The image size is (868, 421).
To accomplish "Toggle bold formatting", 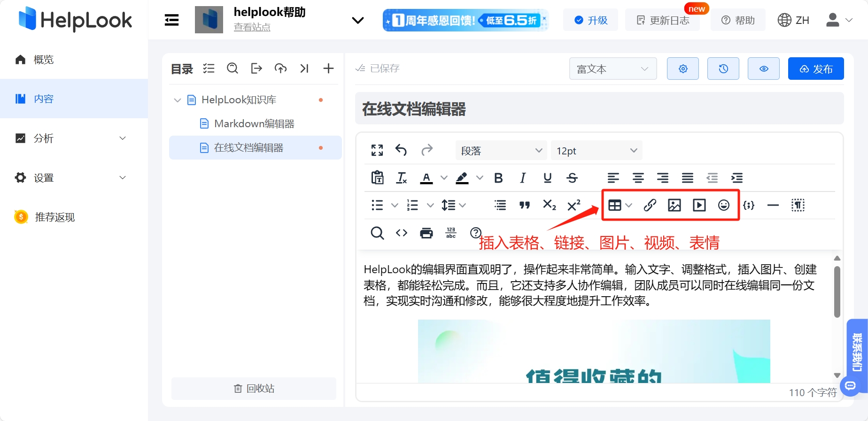I will (498, 178).
